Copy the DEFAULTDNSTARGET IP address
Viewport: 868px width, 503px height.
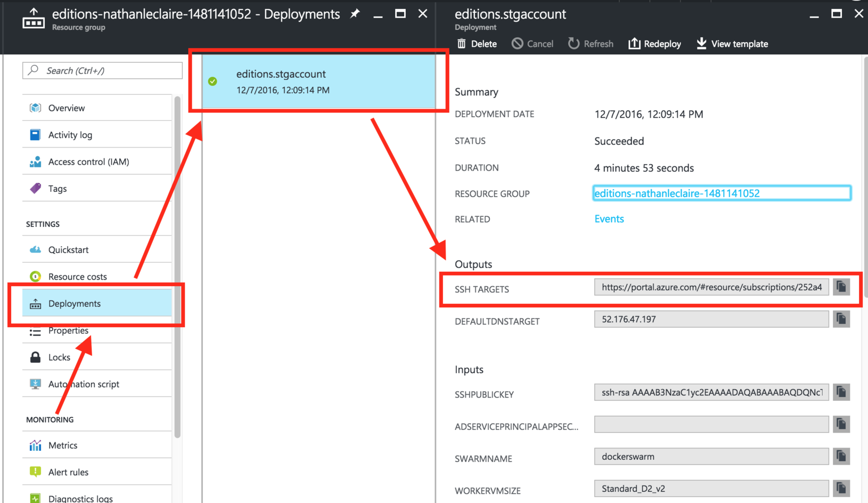pos(841,319)
